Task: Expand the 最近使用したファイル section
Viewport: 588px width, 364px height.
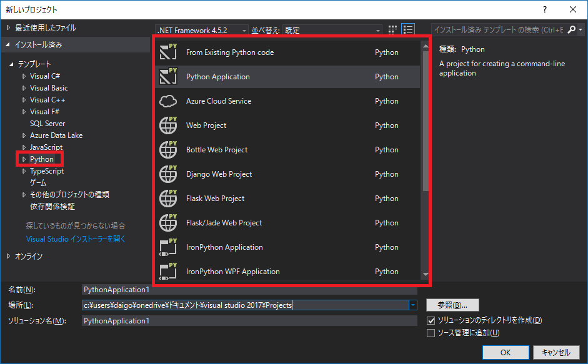Action: pyautogui.click(x=8, y=27)
